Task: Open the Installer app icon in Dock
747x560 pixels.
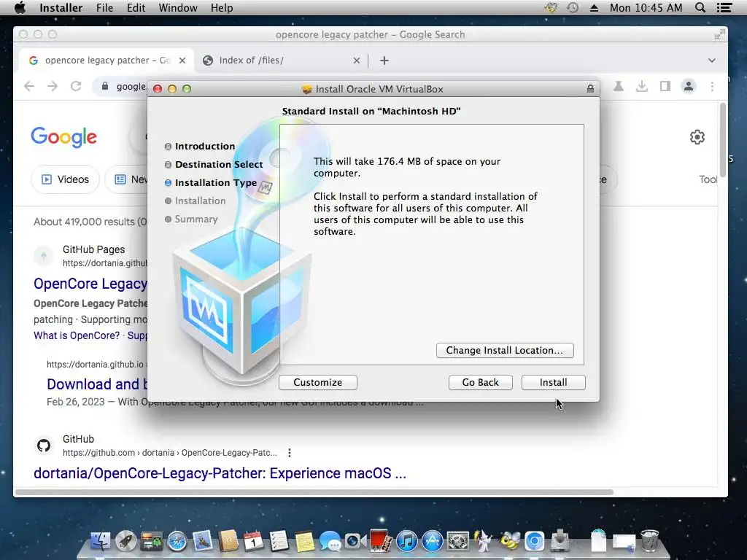Action: (560, 541)
